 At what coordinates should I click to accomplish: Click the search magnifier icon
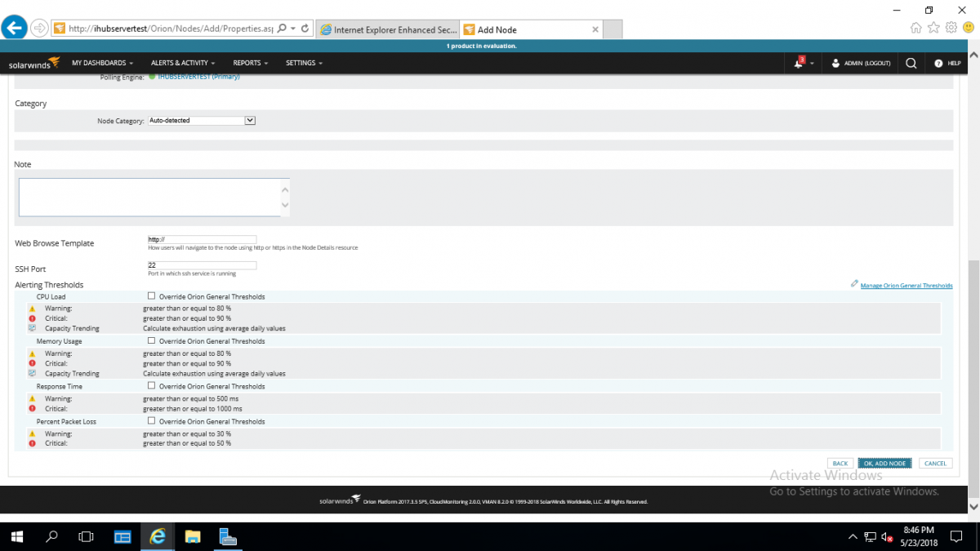coord(911,63)
